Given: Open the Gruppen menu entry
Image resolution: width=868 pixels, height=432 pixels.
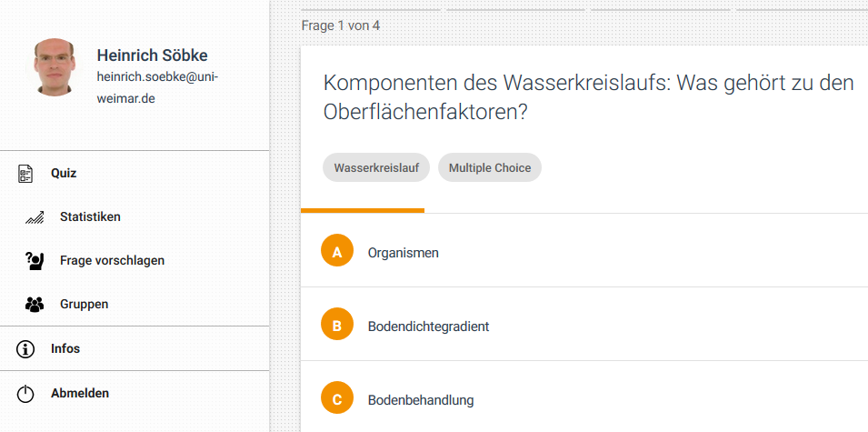Looking at the screenshot, I should pos(84,305).
